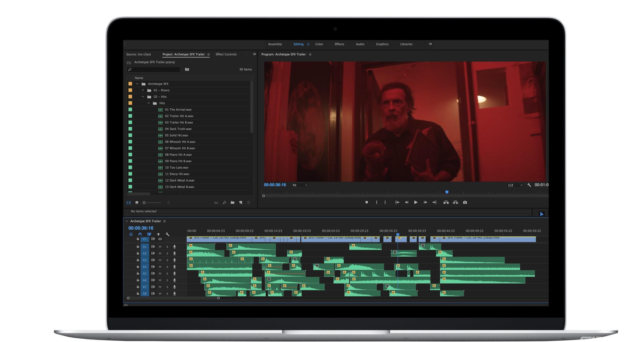Expand the 01 – Risers bin
This screenshot has width=644, height=342.
143,90
